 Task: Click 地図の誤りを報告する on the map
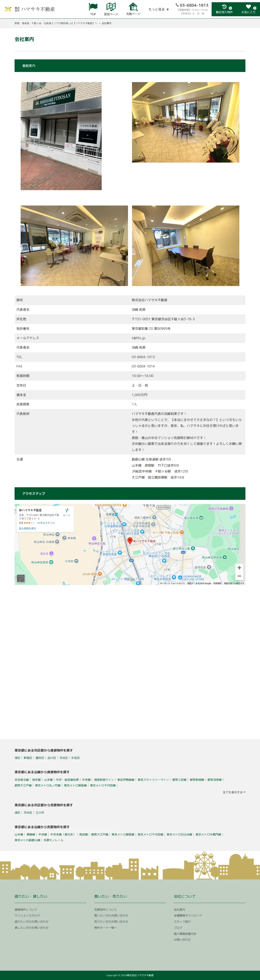(x=234, y=583)
